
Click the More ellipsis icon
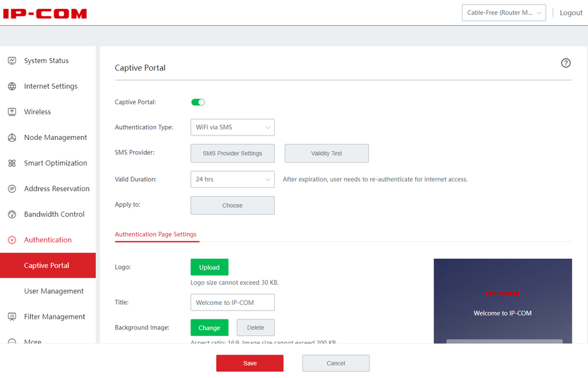pyautogui.click(x=12, y=341)
